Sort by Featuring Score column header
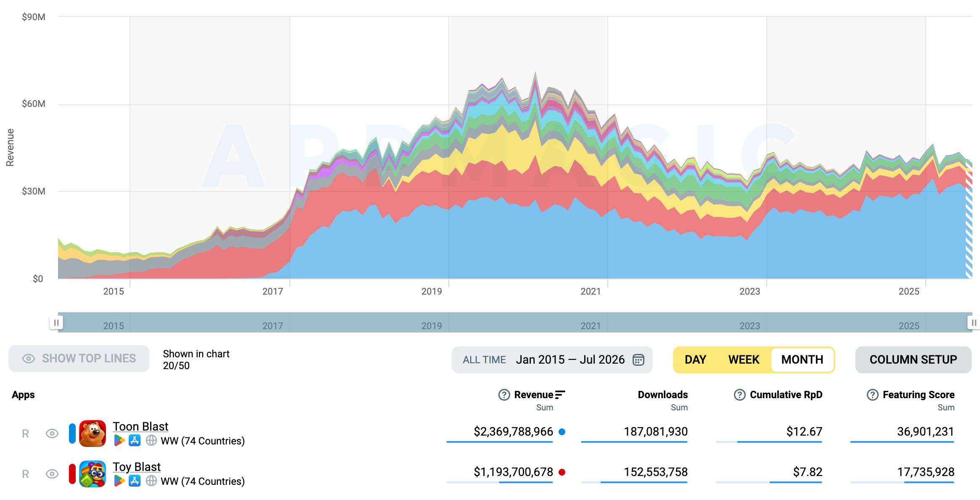This screenshot has height=500, width=980. click(x=918, y=395)
